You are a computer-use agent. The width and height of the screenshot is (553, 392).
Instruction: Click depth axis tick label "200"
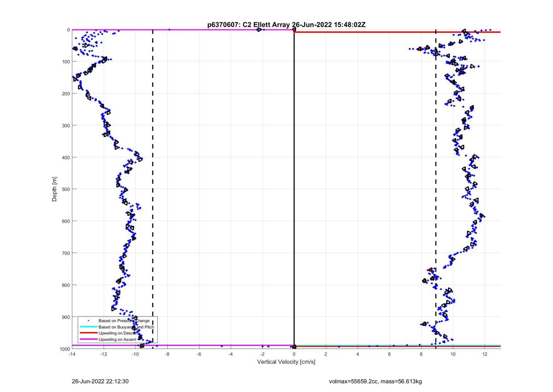point(65,94)
